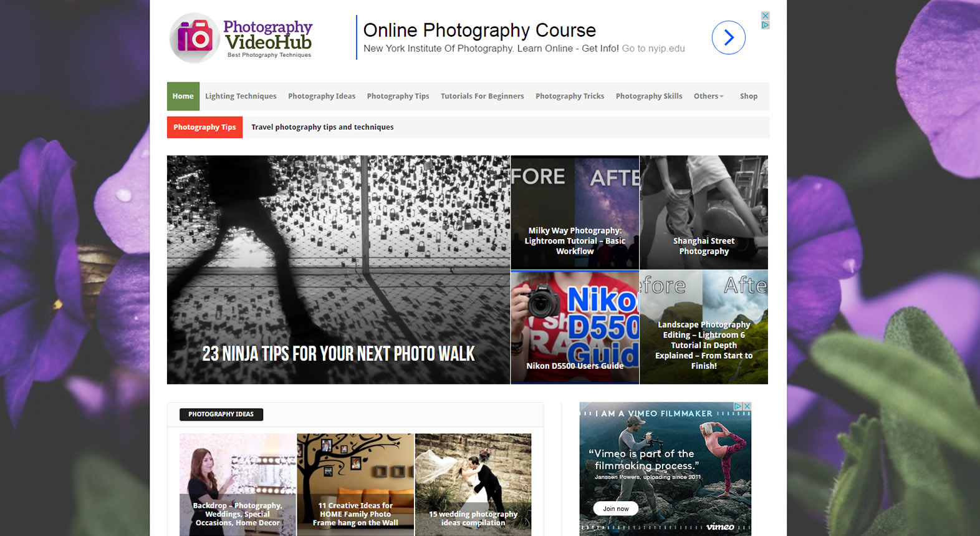Click the vimeo logo in sidebar ad
This screenshot has width=980, height=536.
pyautogui.click(x=720, y=527)
